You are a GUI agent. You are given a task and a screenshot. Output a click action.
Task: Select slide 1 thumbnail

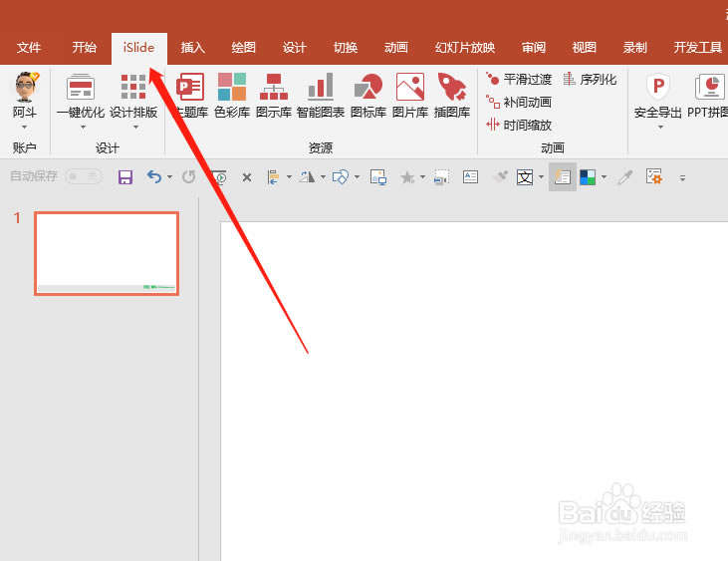[x=107, y=253]
